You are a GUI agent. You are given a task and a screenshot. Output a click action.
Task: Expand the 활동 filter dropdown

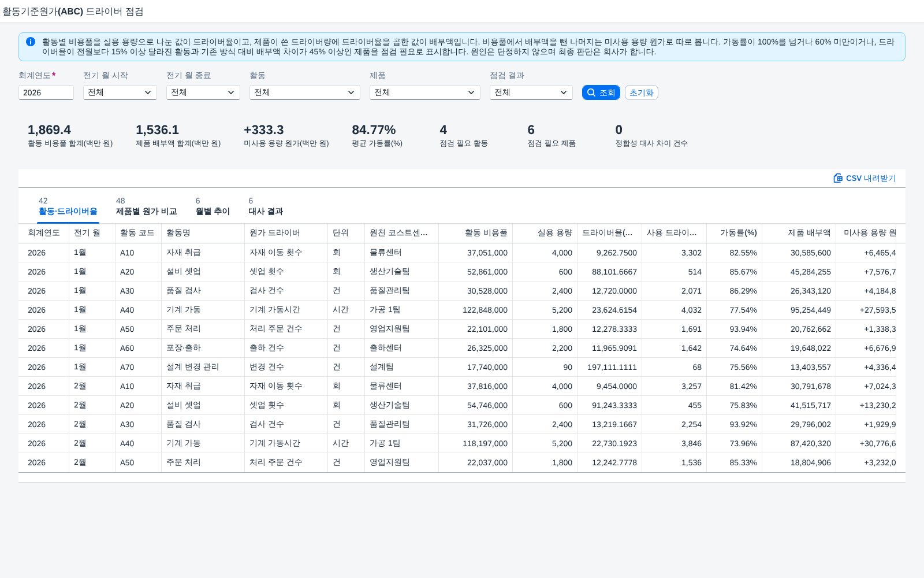pyautogui.click(x=305, y=92)
